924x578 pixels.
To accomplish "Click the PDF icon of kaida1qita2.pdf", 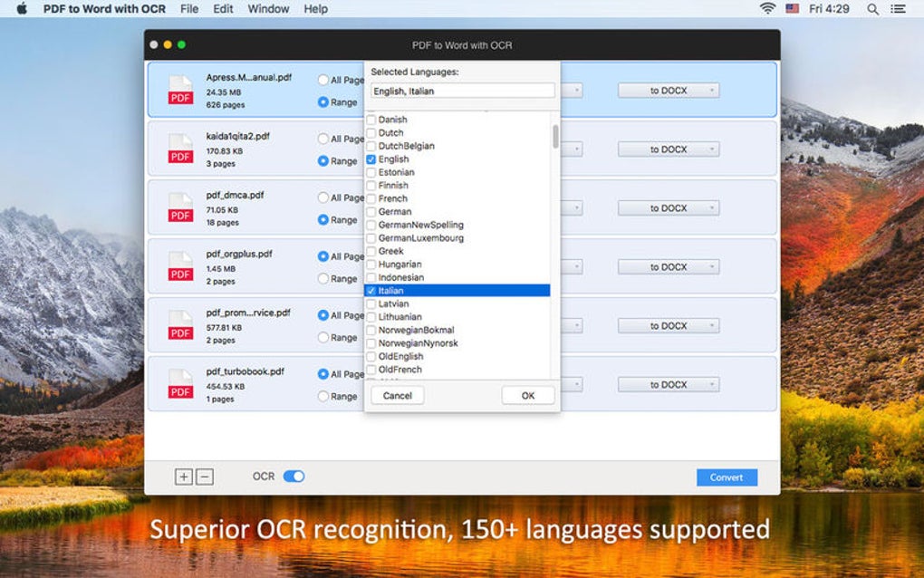I will pos(180,149).
